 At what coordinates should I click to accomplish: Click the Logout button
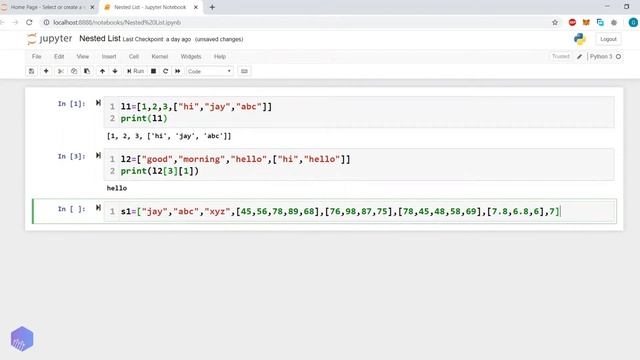point(608,39)
